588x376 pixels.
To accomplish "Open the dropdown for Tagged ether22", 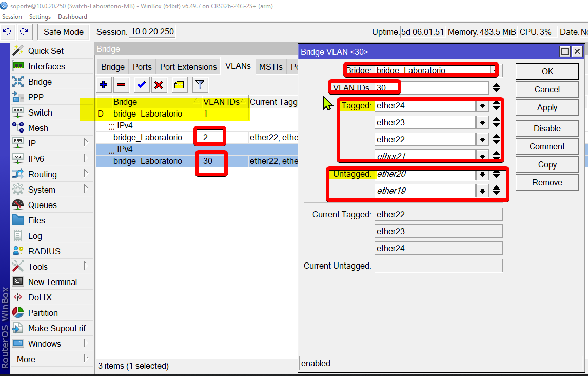I will click(x=482, y=139).
